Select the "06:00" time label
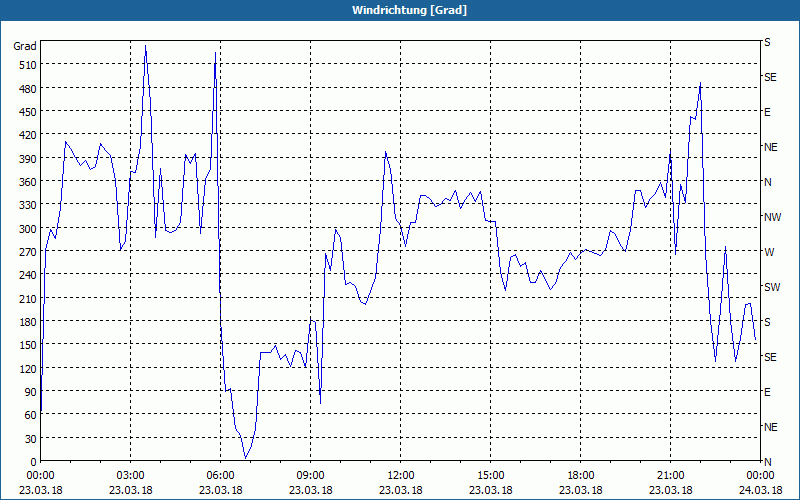Viewport: 800px width, 500px height. pyautogui.click(x=220, y=476)
